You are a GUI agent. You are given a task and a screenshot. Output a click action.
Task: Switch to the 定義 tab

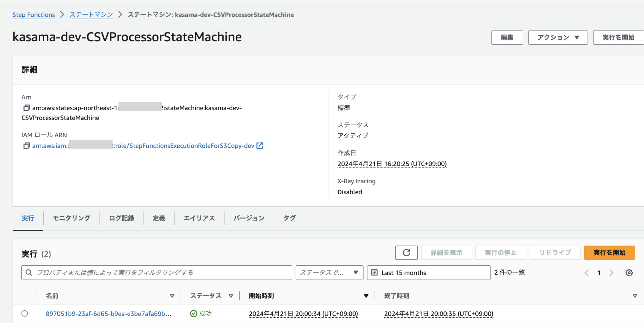pos(159,218)
